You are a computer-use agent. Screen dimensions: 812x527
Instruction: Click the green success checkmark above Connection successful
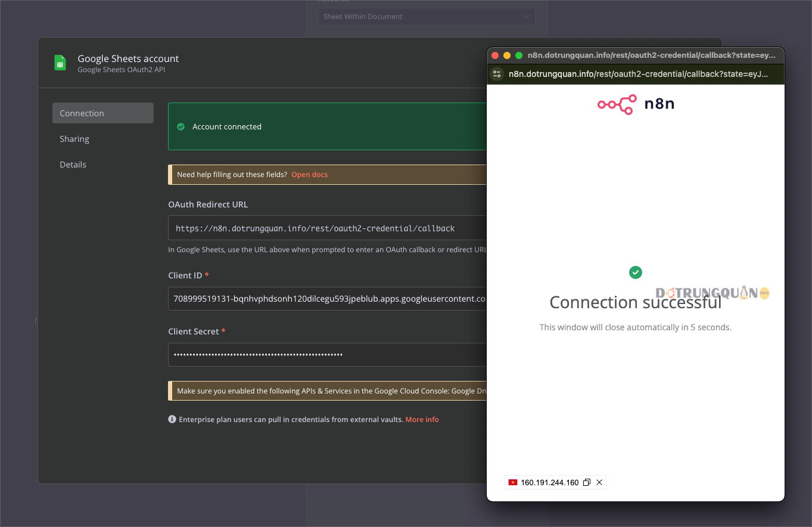(x=636, y=272)
